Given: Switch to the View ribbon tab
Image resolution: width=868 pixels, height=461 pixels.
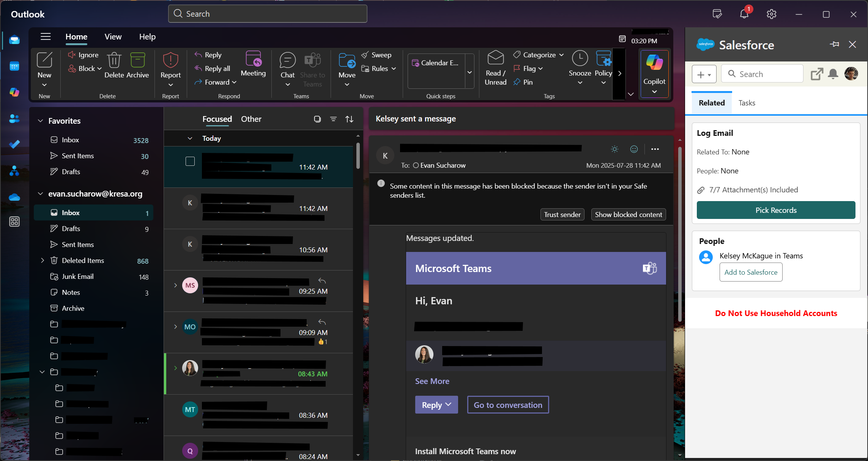Looking at the screenshot, I should point(113,36).
